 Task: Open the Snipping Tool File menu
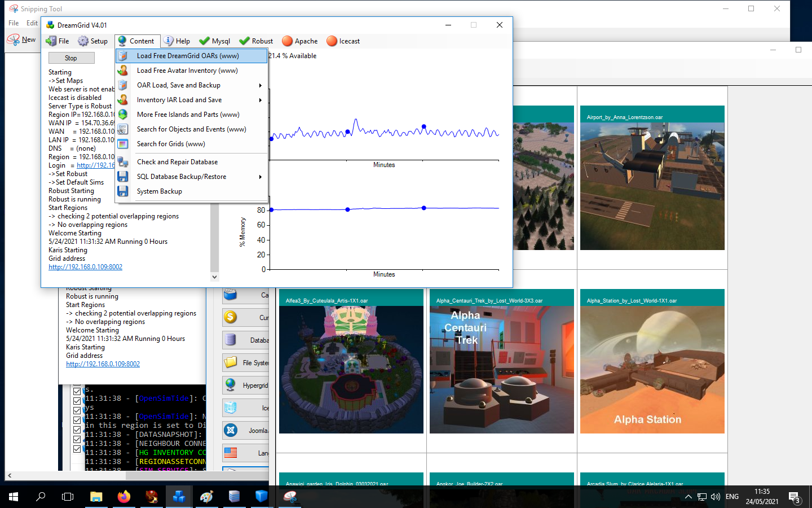coord(14,23)
